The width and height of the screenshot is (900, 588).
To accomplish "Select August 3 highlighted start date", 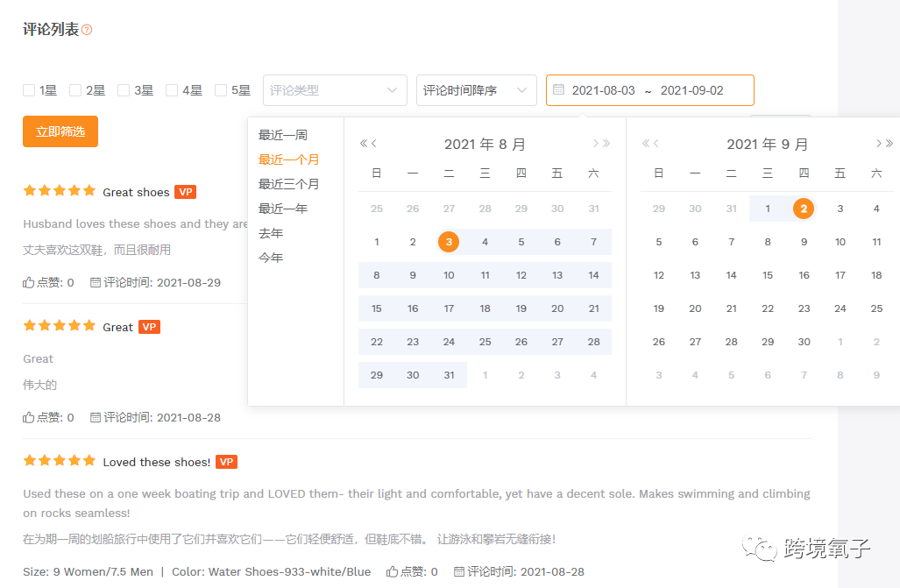I will tap(449, 242).
